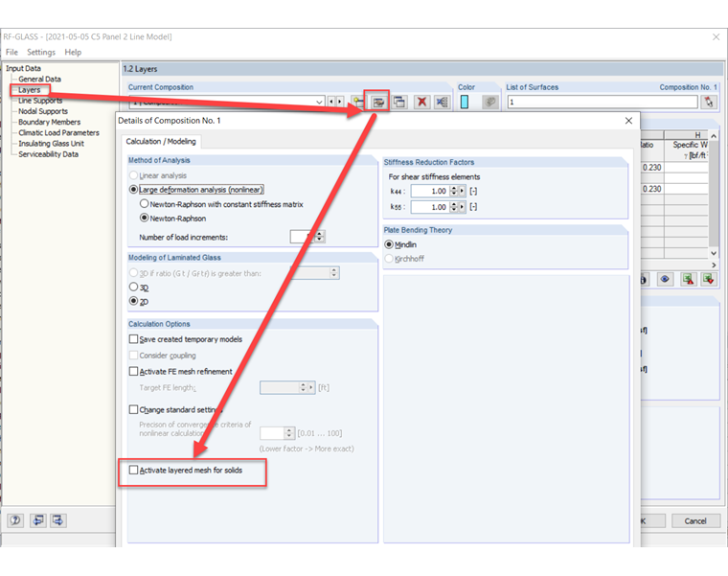Click the gray material library icon beside Color
The image size is (728, 576).
point(489,102)
